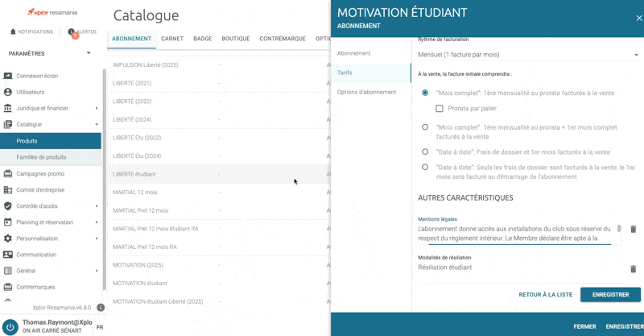Select 'Date à date' seuls les frais de dossier radio
This screenshot has width=644, height=336.
pos(425,167)
